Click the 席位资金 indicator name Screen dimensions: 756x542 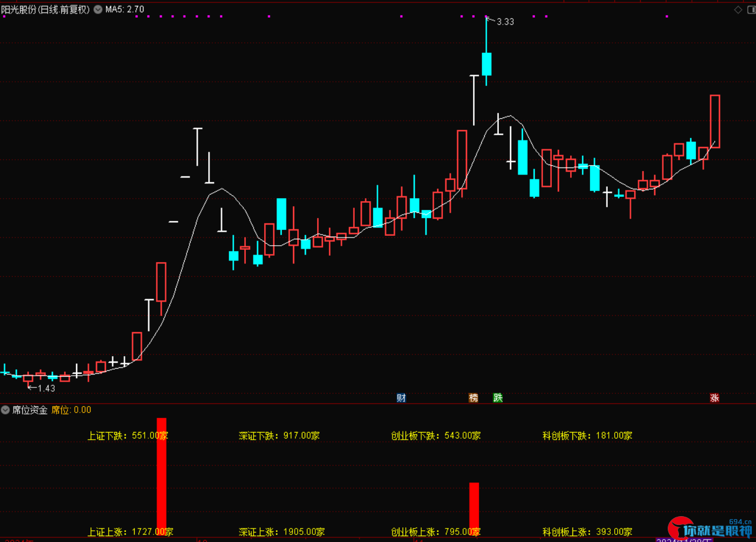coord(30,410)
